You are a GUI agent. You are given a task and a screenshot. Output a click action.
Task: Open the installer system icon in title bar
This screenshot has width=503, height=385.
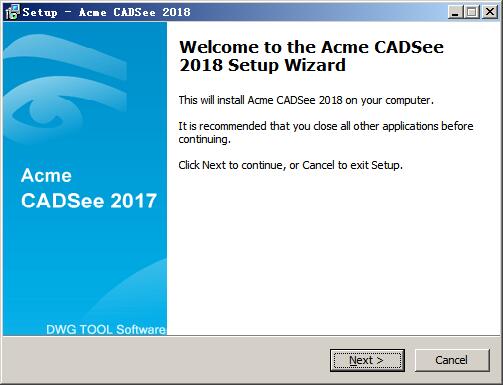[x=12, y=12]
